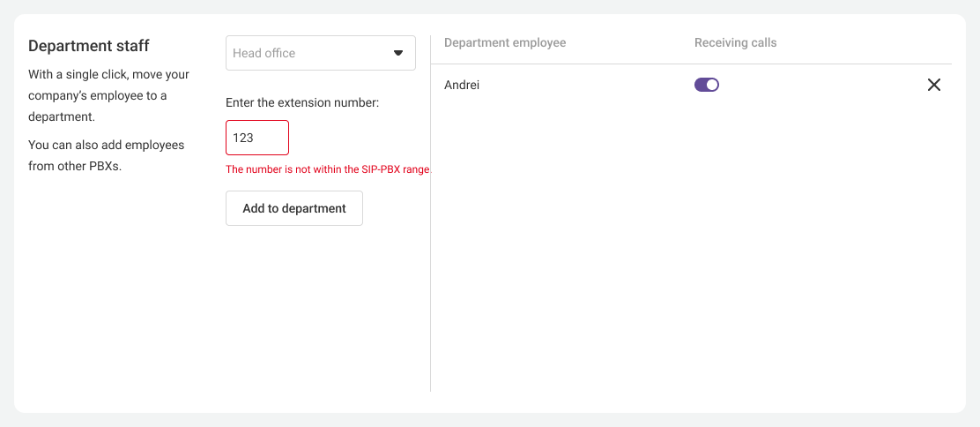The image size is (980, 427).
Task: Click the Head office dropdown arrow
Action: pos(397,53)
